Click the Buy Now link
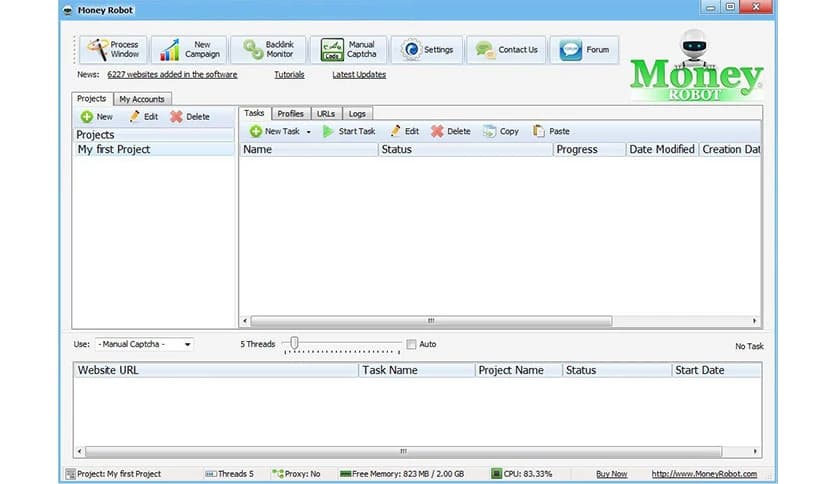 point(611,474)
